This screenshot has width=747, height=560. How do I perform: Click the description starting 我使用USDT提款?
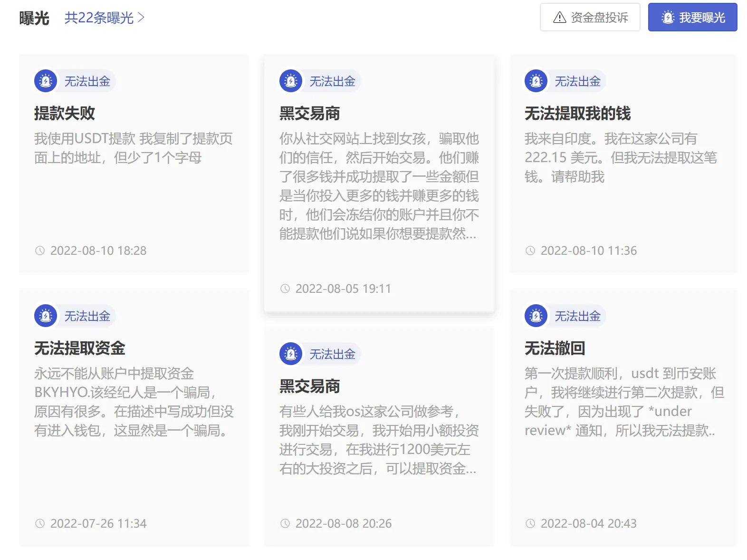coord(134,148)
